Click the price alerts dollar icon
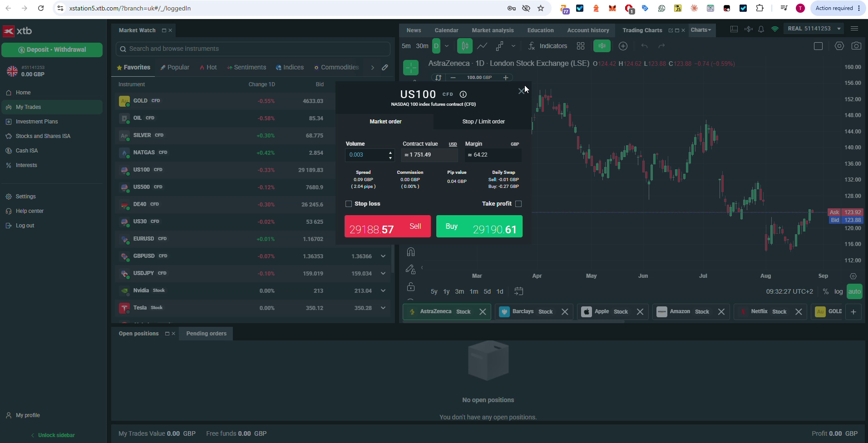The height and width of the screenshot is (443, 868). point(748,29)
